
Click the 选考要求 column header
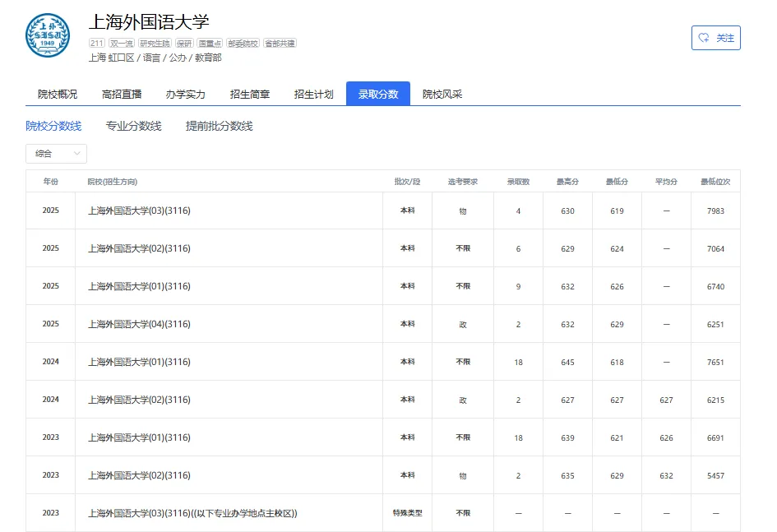[463, 182]
